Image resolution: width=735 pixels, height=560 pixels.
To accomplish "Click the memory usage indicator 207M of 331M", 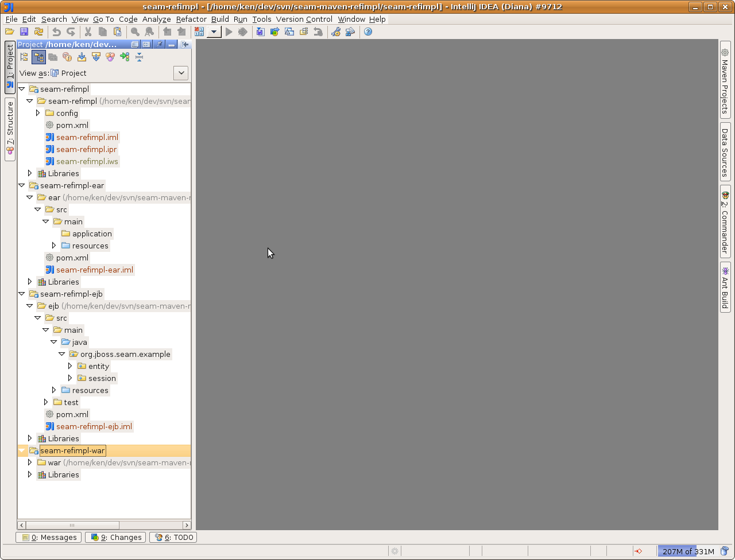I will pos(688,551).
